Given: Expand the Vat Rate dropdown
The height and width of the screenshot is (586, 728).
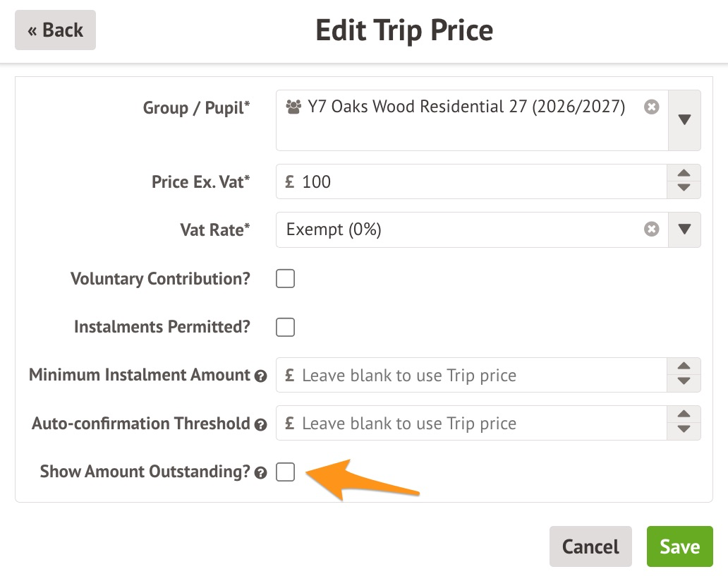Looking at the screenshot, I should click(x=683, y=229).
